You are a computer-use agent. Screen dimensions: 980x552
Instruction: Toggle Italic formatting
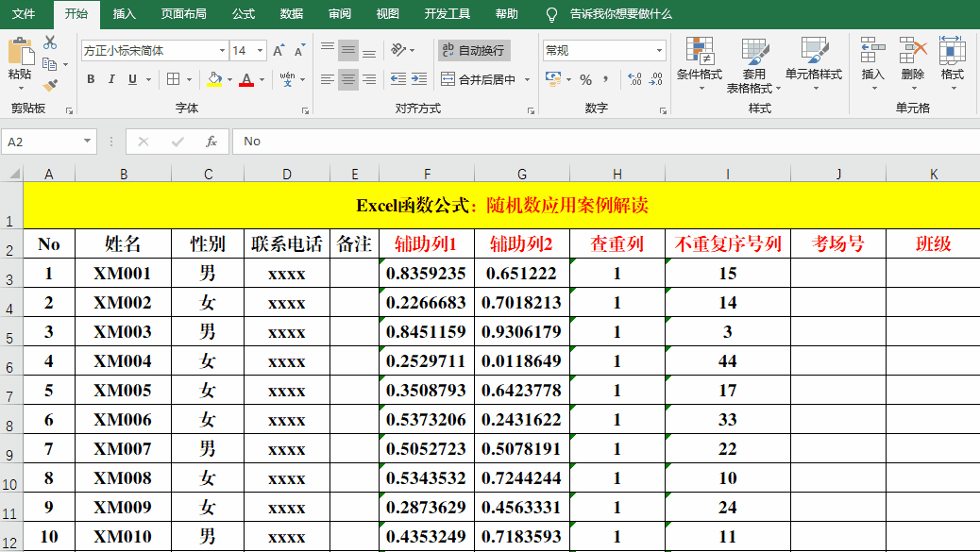(111, 80)
